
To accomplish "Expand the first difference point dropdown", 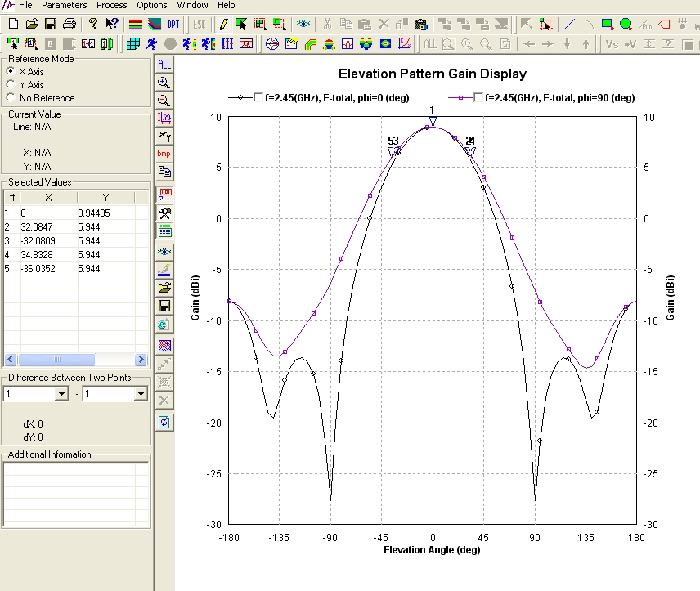I will pyautogui.click(x=61, y=394).
